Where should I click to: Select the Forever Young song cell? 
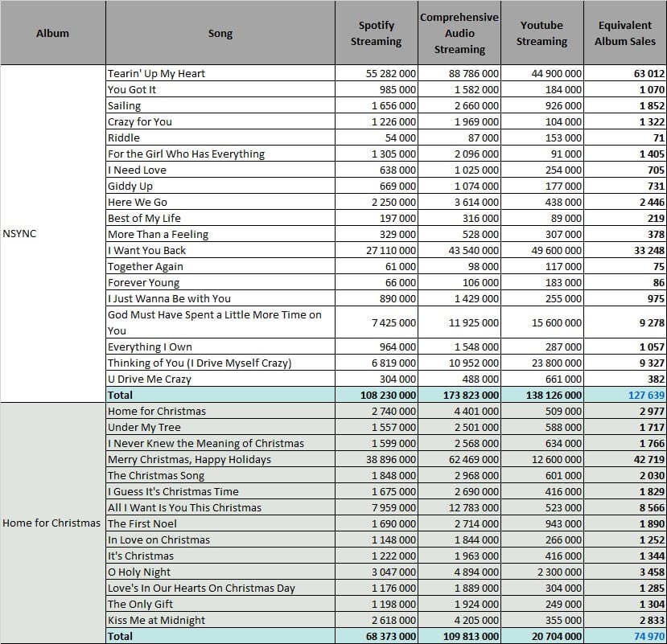pyautogui.click(x=220, y=283)
